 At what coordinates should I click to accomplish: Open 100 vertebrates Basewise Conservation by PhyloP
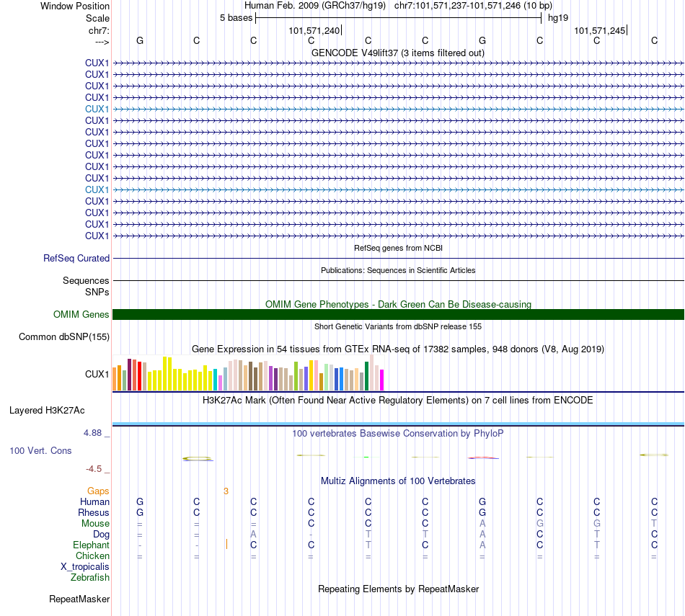coord(397,434)
